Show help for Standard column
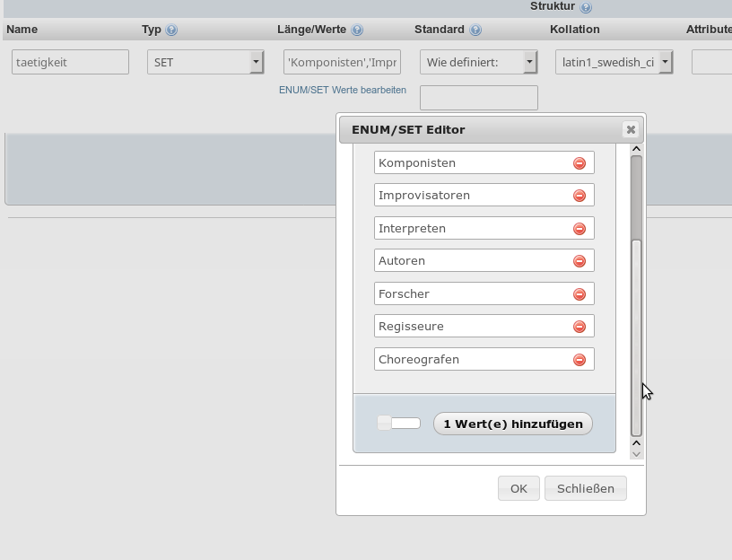The height and width of the screenshot is (560, 732). click(475, 30)
